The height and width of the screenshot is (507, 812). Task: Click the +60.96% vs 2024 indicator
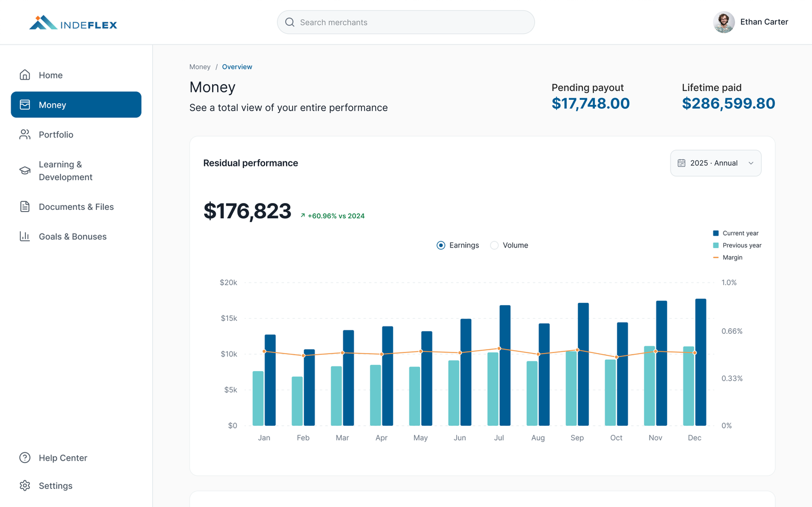[x=333, y=216]
